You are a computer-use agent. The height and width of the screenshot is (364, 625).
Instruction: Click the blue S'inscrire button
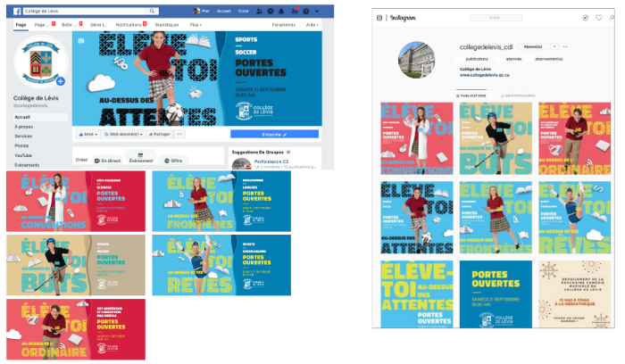tap(274, 134)
